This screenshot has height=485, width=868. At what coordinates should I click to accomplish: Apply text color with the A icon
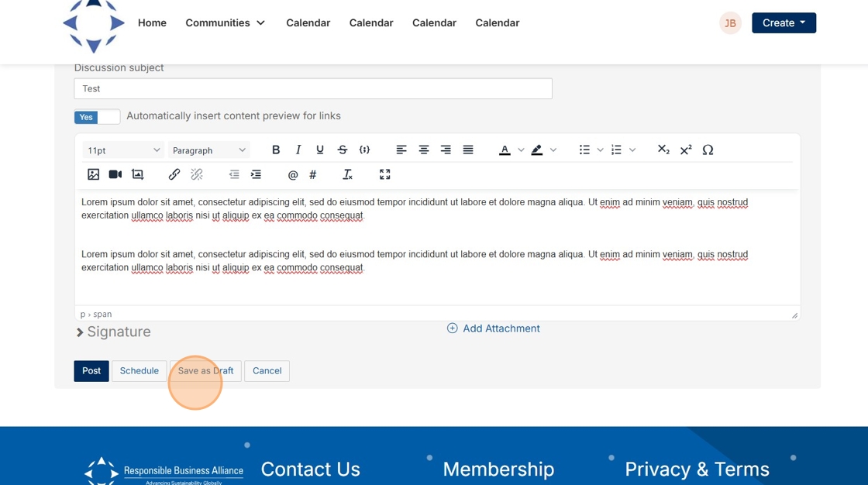click(x=505, y=150)
